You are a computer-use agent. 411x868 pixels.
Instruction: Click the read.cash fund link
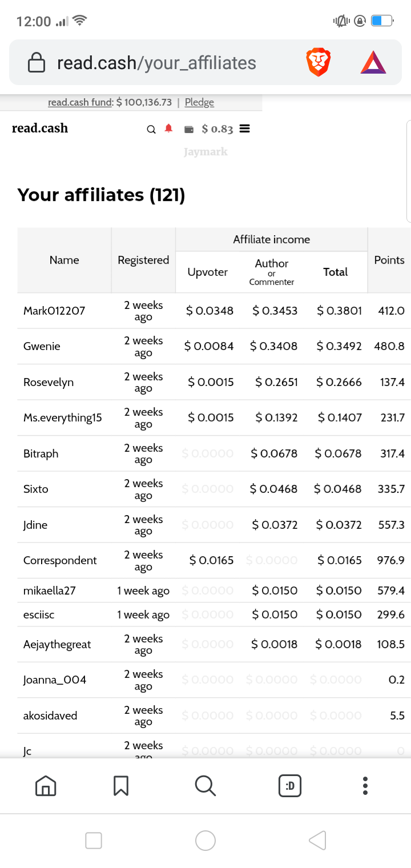click(80, 102)
